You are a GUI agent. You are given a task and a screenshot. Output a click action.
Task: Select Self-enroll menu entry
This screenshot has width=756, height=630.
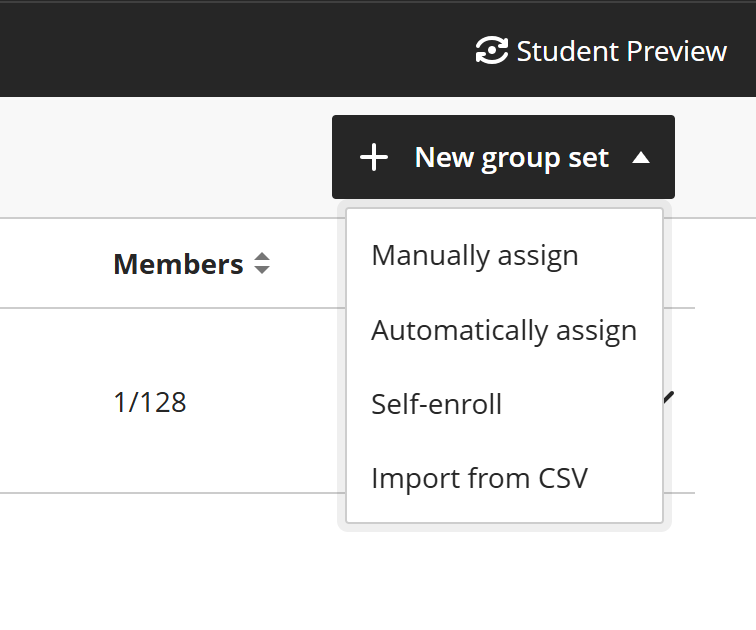point(504,404)
